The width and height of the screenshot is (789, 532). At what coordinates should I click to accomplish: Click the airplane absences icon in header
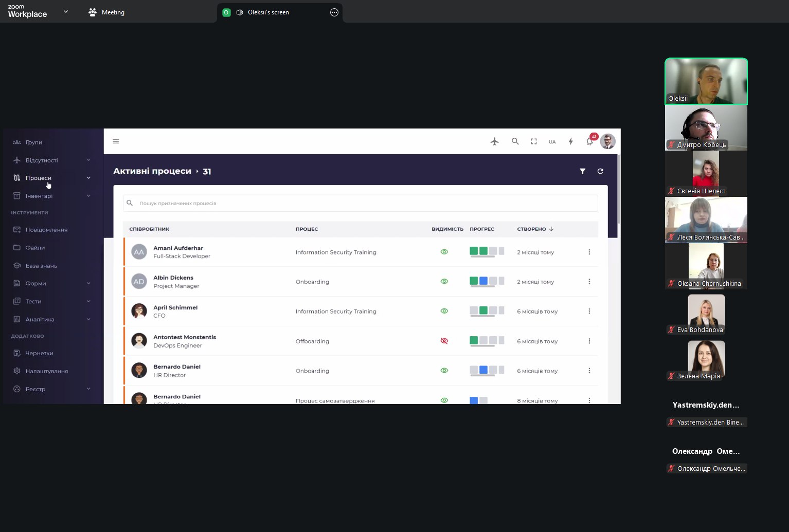click(494, 141)
